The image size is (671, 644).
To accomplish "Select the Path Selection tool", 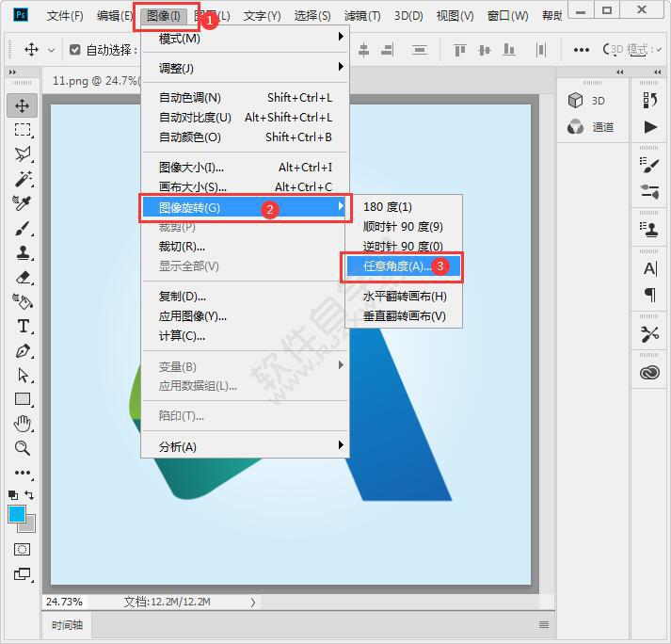I will point(23,375).
